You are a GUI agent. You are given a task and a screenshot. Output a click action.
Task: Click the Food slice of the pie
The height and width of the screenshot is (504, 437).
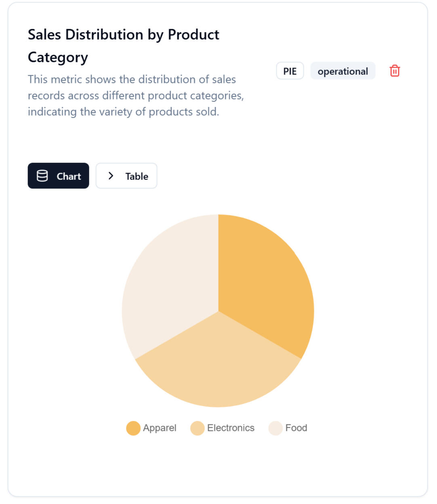[x=170, y=283]
